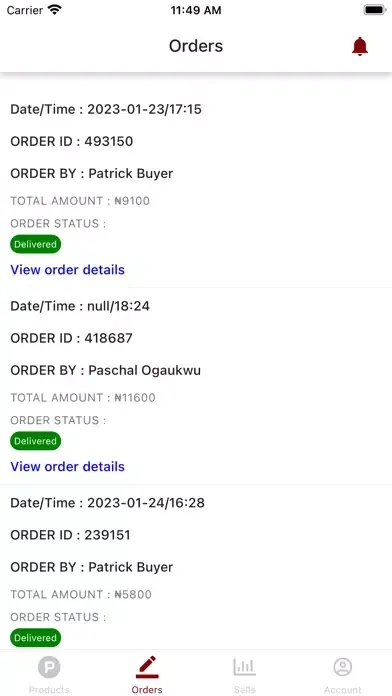Screen dimensions: 392x696
Task: Open notifications via the red bell icon
Action: [360, 46]
